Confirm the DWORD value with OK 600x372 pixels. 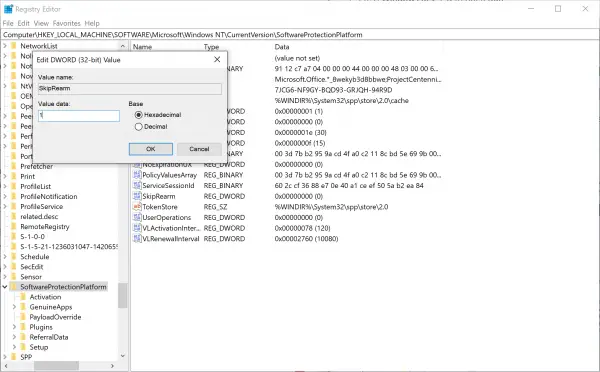point(151,149)
